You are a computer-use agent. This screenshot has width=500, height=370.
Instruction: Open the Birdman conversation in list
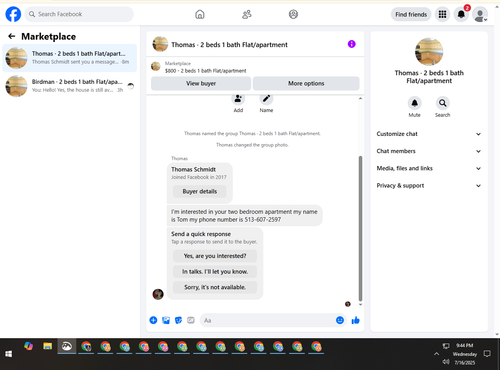pyautogui.click(x=70, y=86)
